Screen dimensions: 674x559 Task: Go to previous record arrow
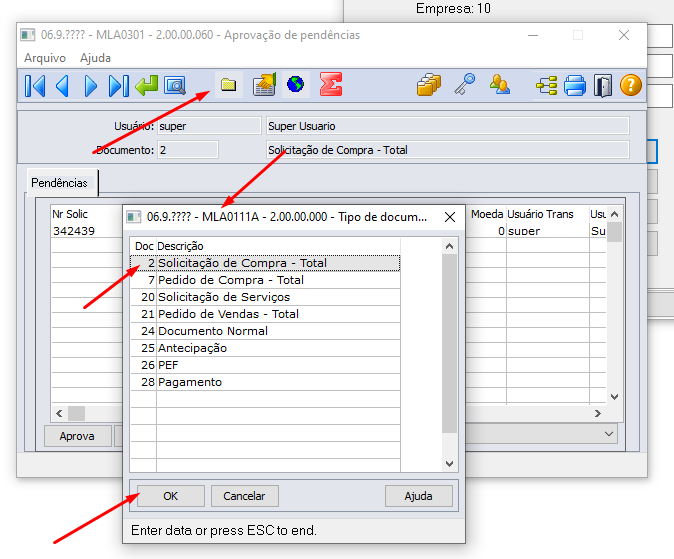tap(63, 86)
